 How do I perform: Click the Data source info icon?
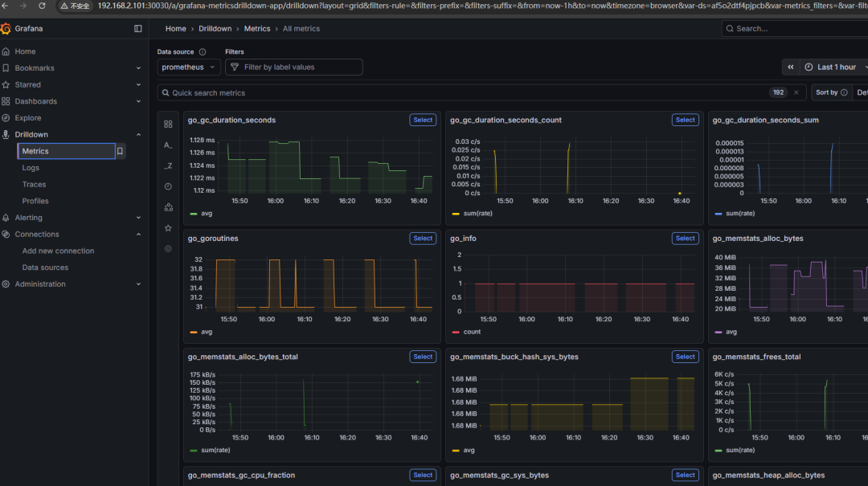point(203,52)
